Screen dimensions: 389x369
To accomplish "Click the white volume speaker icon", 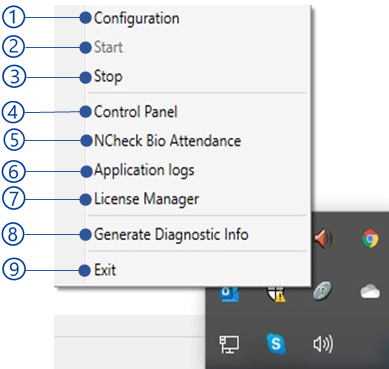I will [323, 344].
